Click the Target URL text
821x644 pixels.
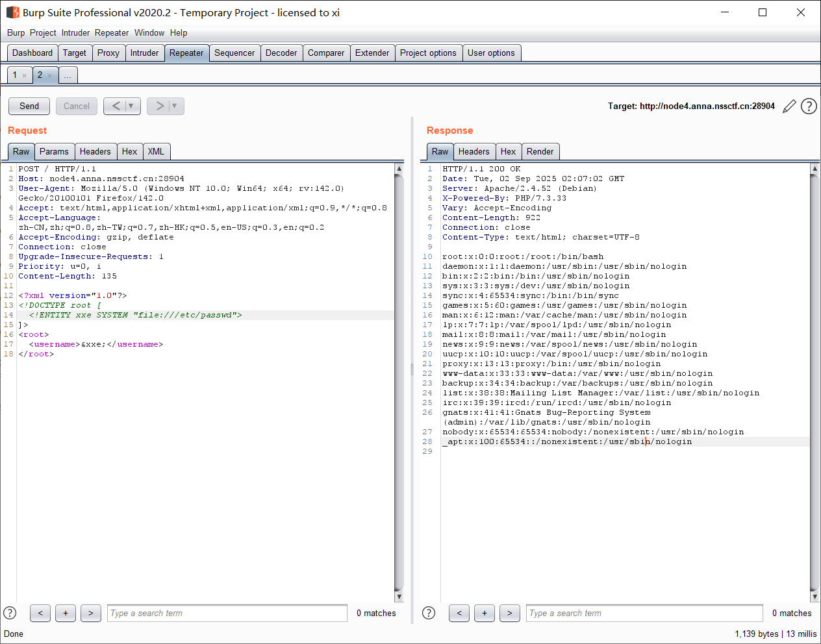pyautogui.click(x=691, y=106)
